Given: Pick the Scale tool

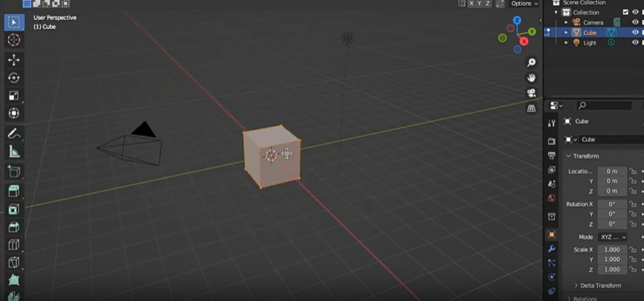Looking at the screenshot, I should pos(13,96).
